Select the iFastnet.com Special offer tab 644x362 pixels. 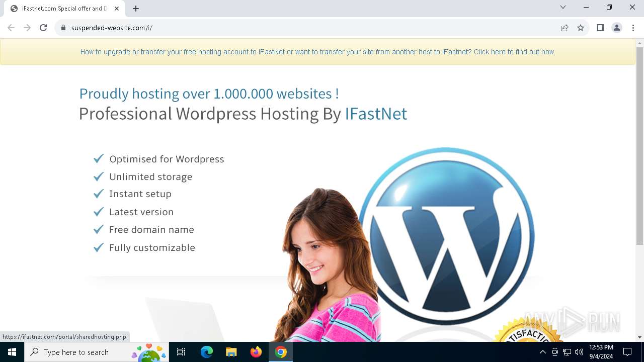(x=65, y=9)
